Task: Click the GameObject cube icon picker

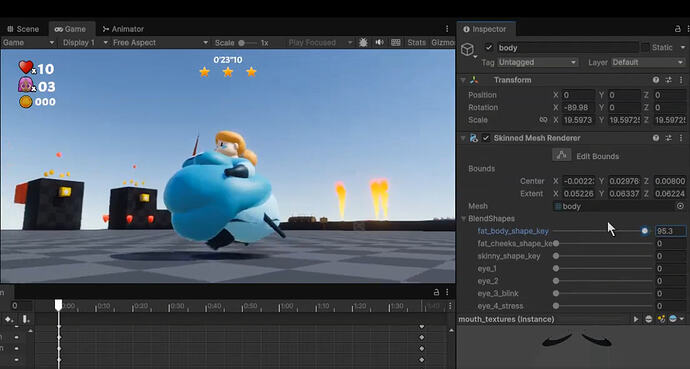Action: 468,50
